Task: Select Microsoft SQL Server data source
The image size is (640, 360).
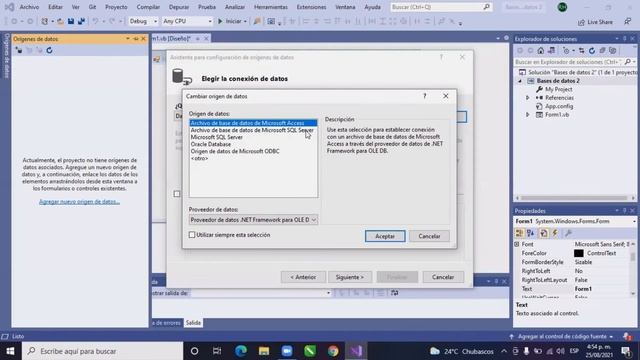Action: [x=217, y=137]
